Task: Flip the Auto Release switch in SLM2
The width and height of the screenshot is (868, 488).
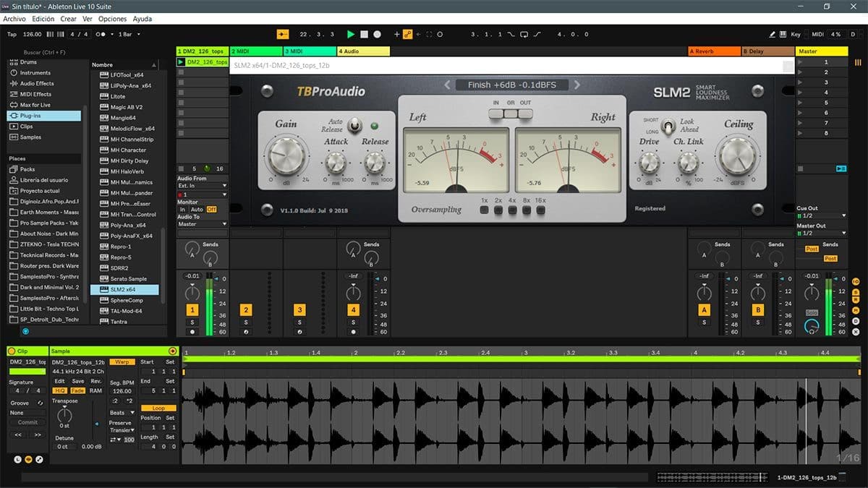Action: coord(354,125)
